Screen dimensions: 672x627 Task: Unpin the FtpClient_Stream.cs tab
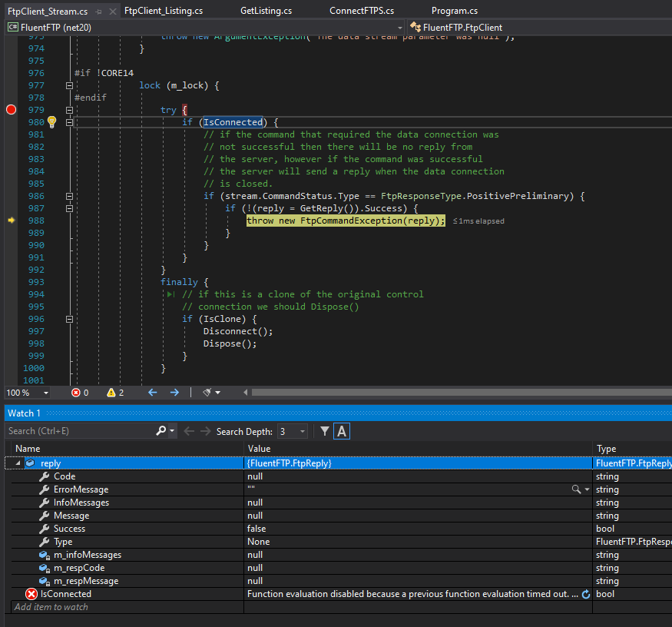100,11
